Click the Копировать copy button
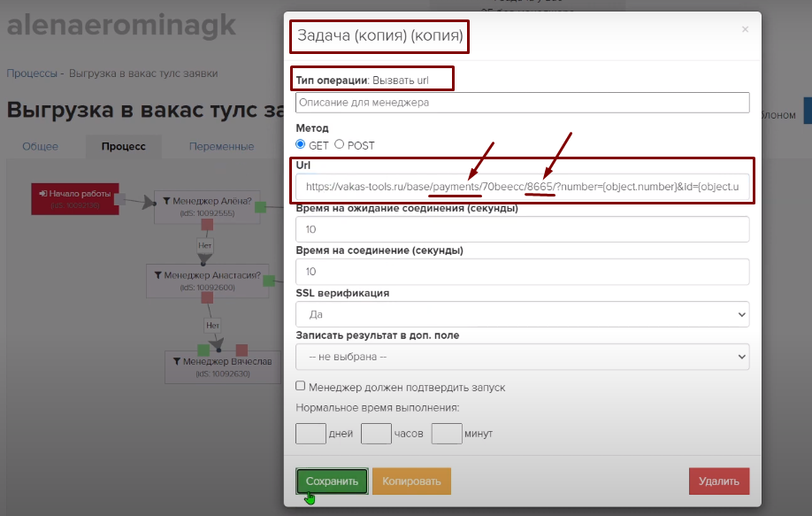This screenshot has height=516, width=812. click(x=411, y=481)
